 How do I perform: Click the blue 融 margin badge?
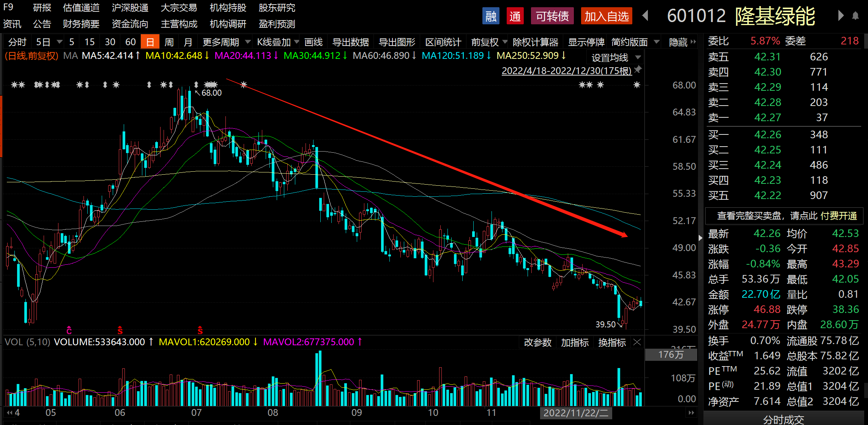coord(491,16)
